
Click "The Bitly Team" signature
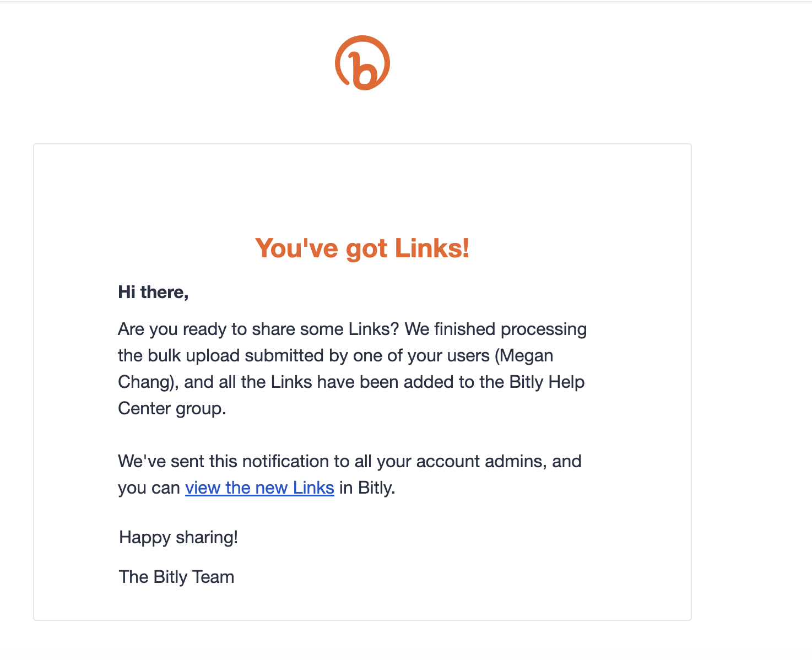[x=176, y=577]
